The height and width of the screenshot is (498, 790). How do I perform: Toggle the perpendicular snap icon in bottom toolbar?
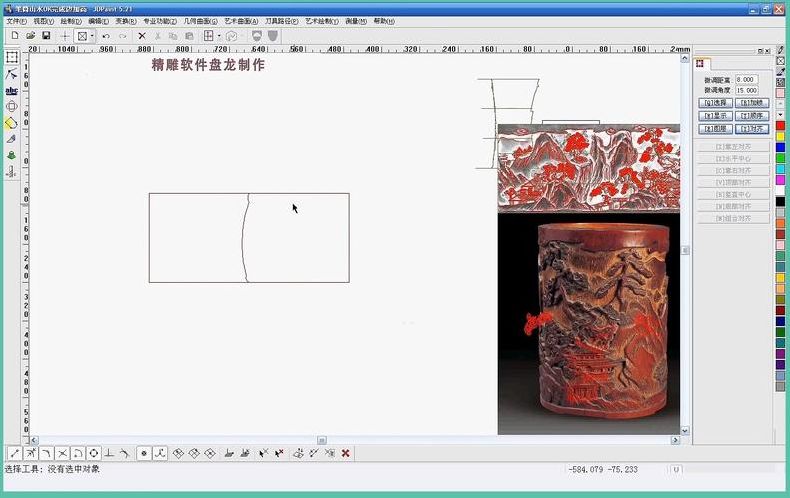coord(109,453)
